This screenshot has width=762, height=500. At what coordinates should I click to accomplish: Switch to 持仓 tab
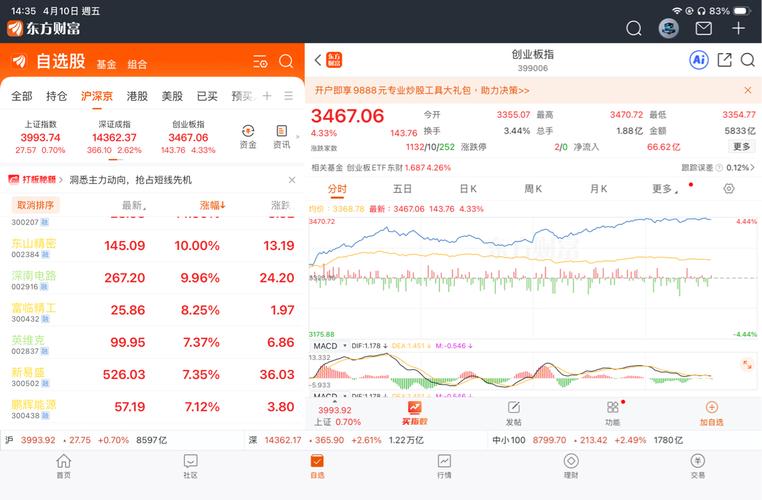pos(56,96)
